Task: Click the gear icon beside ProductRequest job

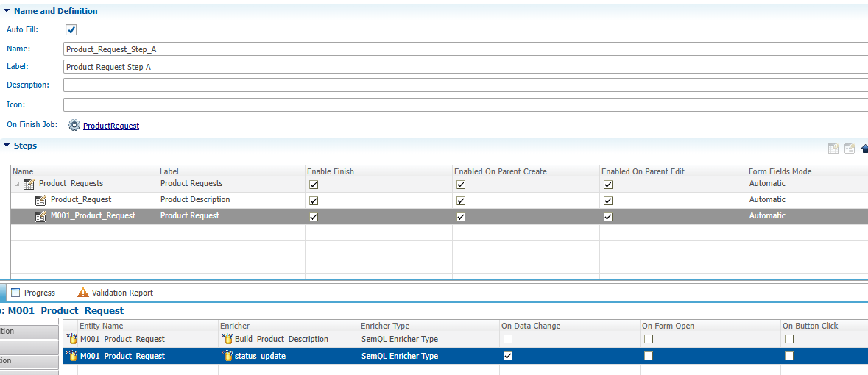Action: (x=74, y=126)
